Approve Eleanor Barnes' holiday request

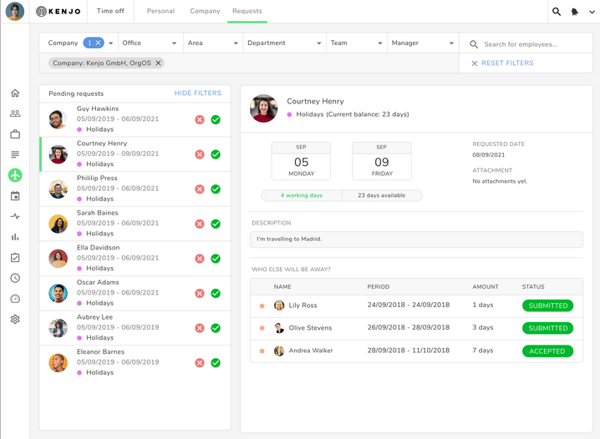[216, 363]
